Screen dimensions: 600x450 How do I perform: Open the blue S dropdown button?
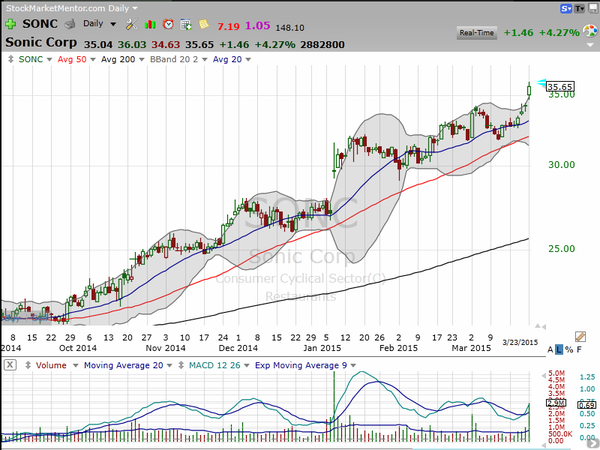pyautogui.click(x=566, y=8)
